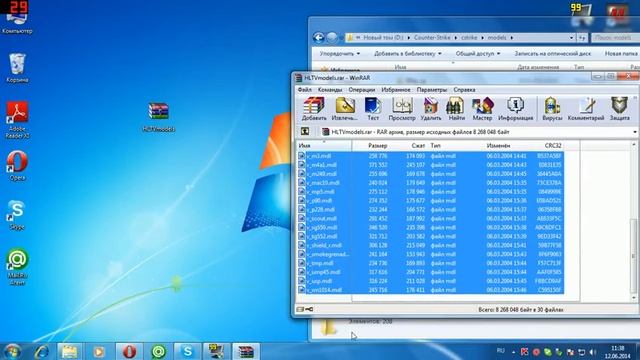Open the Параметры menu in WinRAR
Image resolution: width=640 pixels, height=360 pixels.
431,89
